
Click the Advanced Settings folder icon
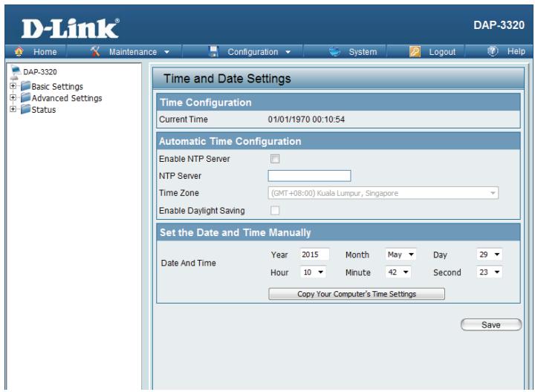[25, 97]
